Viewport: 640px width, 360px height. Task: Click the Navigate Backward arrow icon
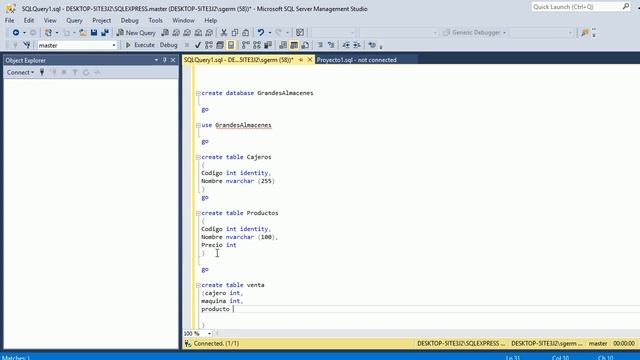16,33
